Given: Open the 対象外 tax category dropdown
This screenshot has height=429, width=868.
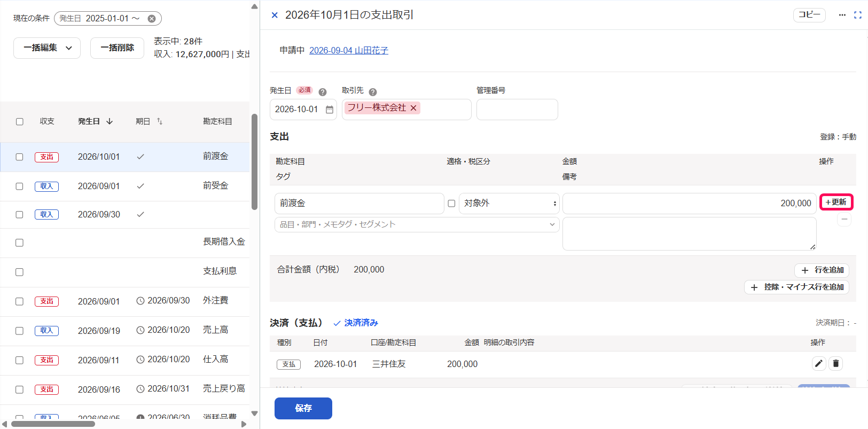Looking at the screenshot, I should click(509, 204).
